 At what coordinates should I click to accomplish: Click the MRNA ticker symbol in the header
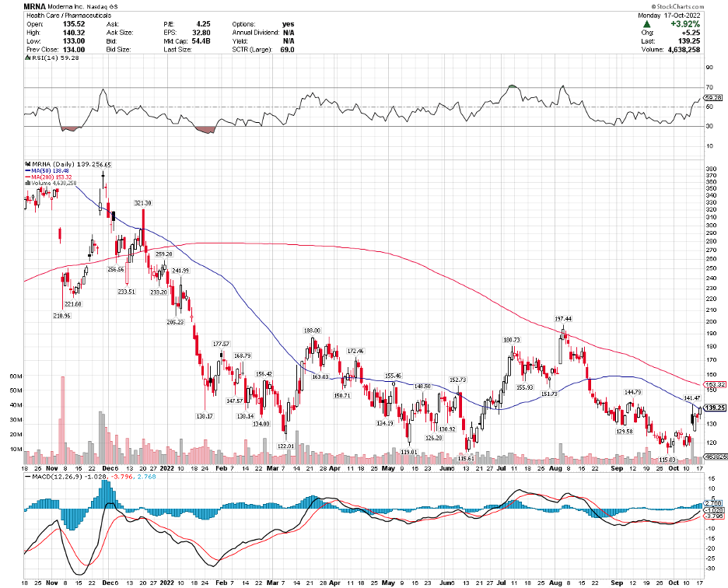[36, 5]
